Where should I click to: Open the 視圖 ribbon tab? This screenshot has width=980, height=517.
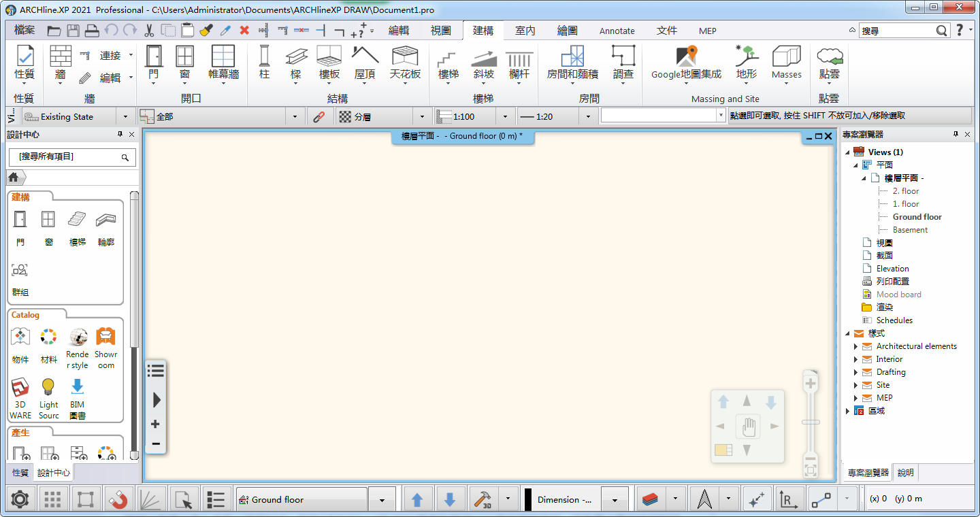[441, 31]
